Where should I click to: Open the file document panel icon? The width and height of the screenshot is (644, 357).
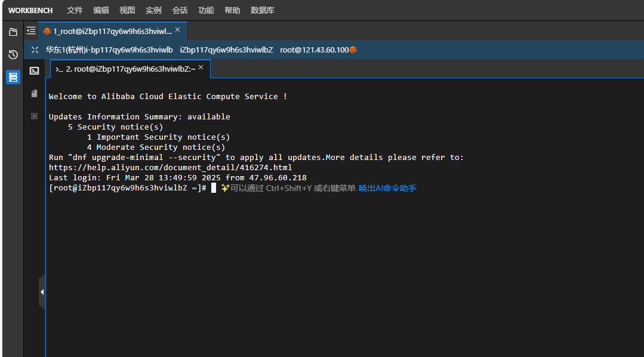tap(35, 94)
